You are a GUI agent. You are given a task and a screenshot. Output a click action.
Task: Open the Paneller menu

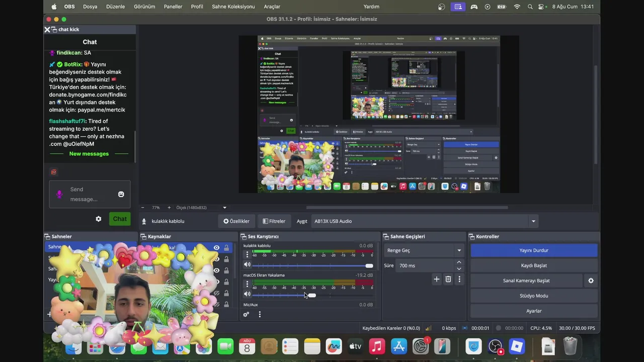[x=173, y=7]
